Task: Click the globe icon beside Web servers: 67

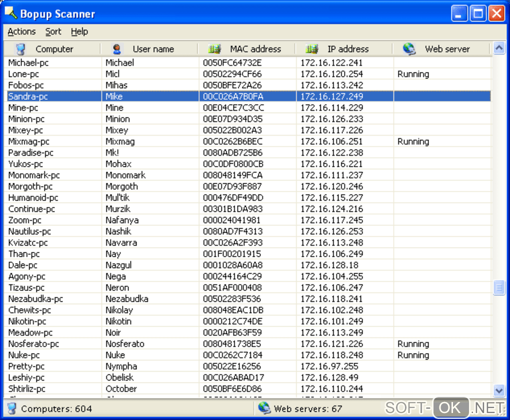Action: [x=264, y=408]
